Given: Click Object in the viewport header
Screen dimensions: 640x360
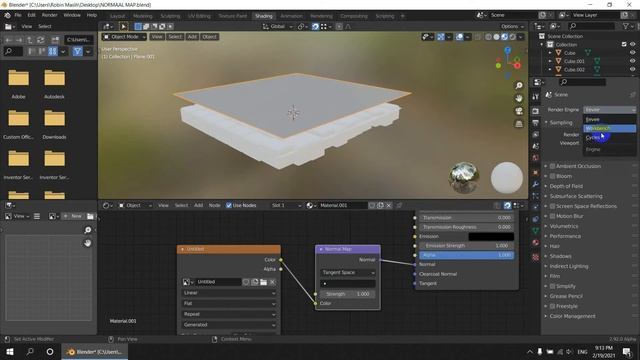Looking at the screenshot, I should point(209,37).
